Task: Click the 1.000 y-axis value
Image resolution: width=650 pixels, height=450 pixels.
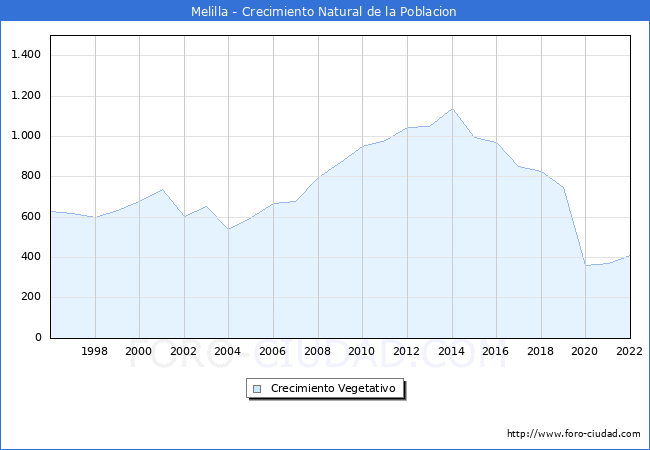Action: (x=26, y=136)
